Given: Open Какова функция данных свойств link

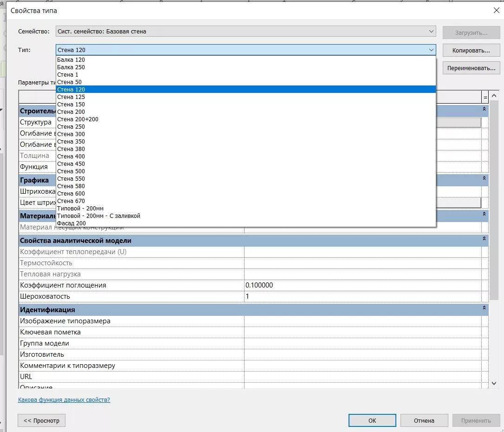Looking at the screenshot, I should pyautogui.click(x=64, y=399).
